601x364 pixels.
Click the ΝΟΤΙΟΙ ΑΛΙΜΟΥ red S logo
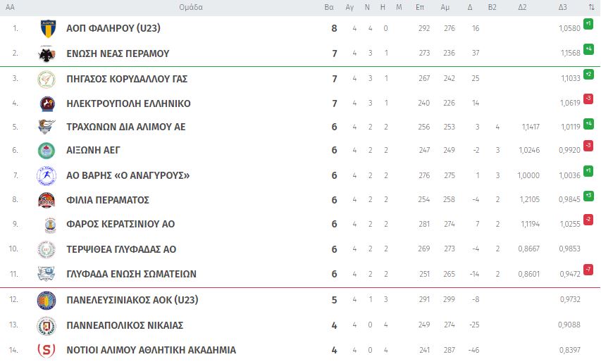coord(47,350)
